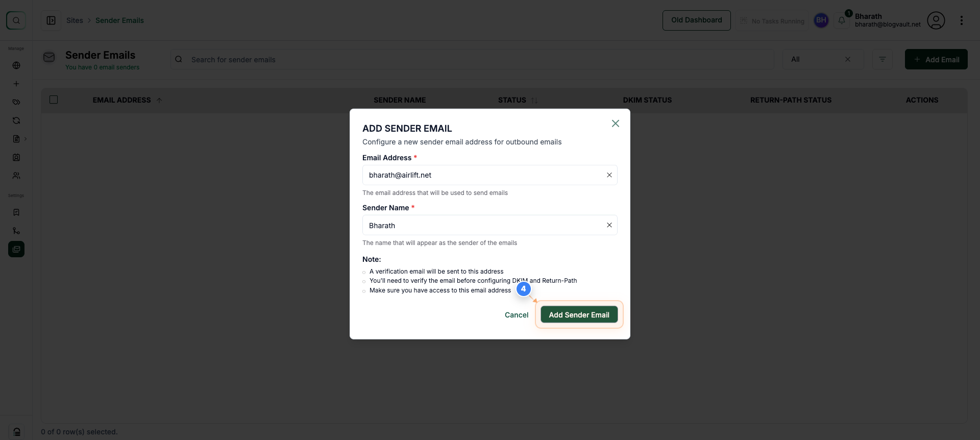The image size is (980, 440).
Task: Open the Sites globe icon in sidebar
Action: point(16,65)
